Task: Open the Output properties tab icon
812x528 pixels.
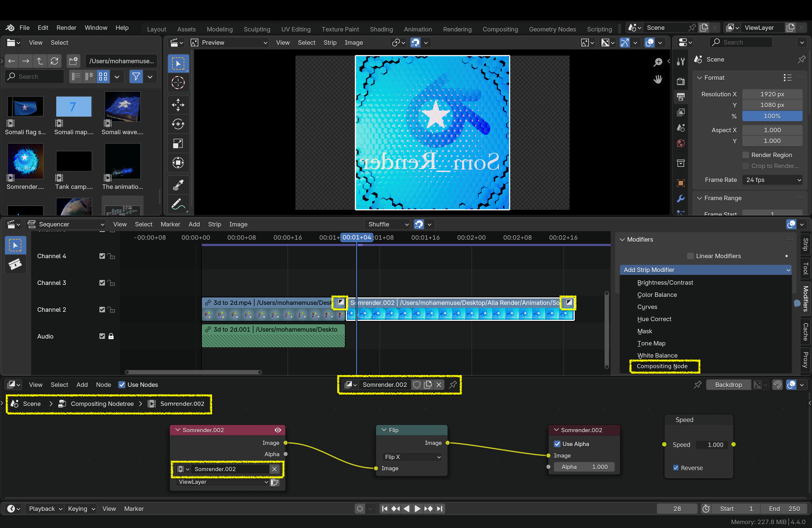Action: tap(681, 97)
